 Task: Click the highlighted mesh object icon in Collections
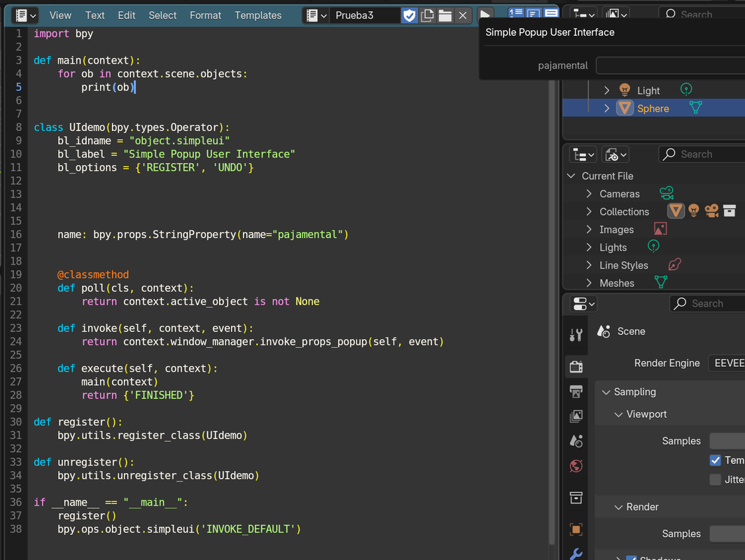pyautogui.click(x=676, y=211)
